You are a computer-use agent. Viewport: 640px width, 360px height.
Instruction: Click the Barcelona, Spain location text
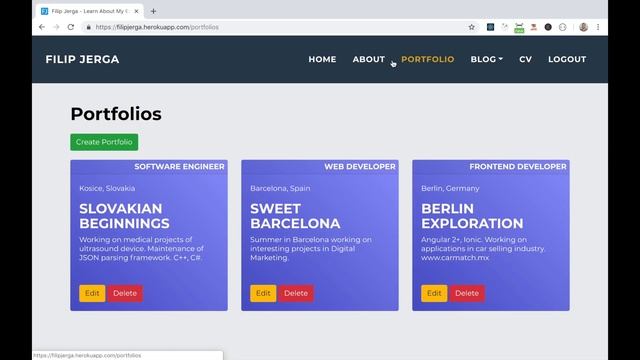pos(280,188)
